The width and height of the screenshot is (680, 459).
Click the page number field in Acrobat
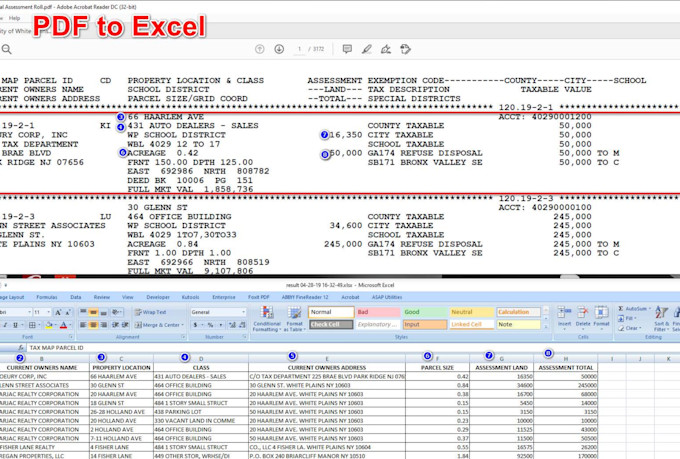[299, 49]
